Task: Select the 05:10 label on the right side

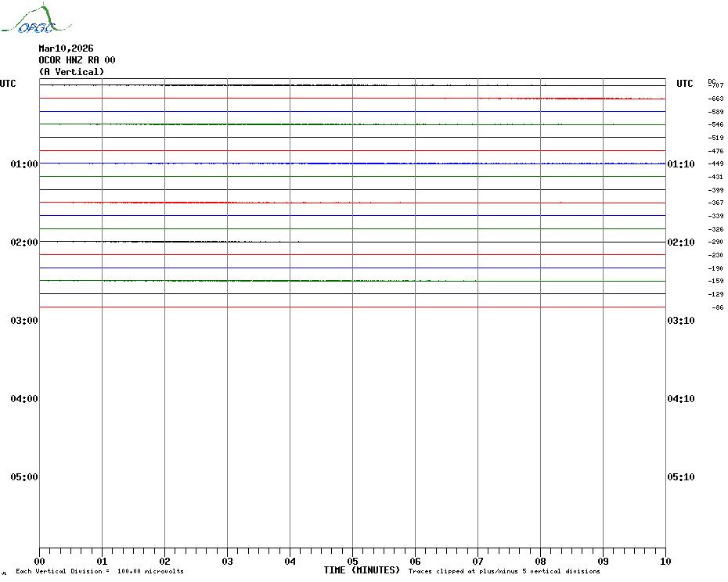Action: [x=680, y=477]
